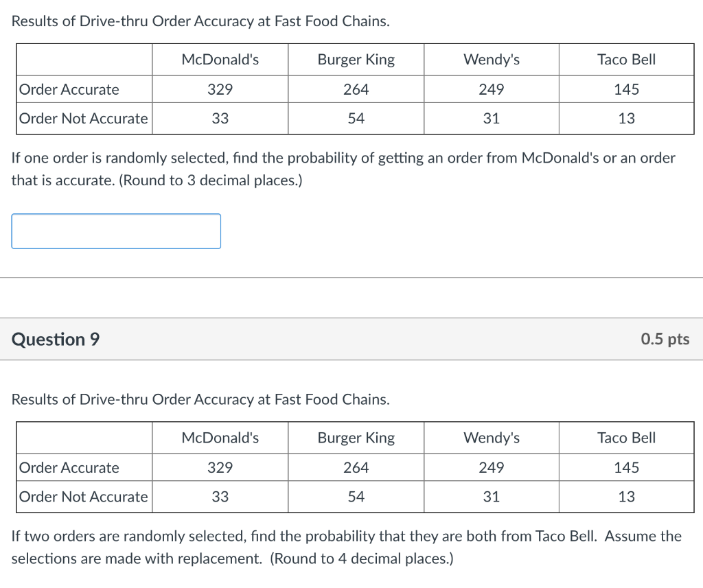This screenshot has width=703, height=588.
Task: Select the Taco Bell column header
Action: tap(626, 59)
